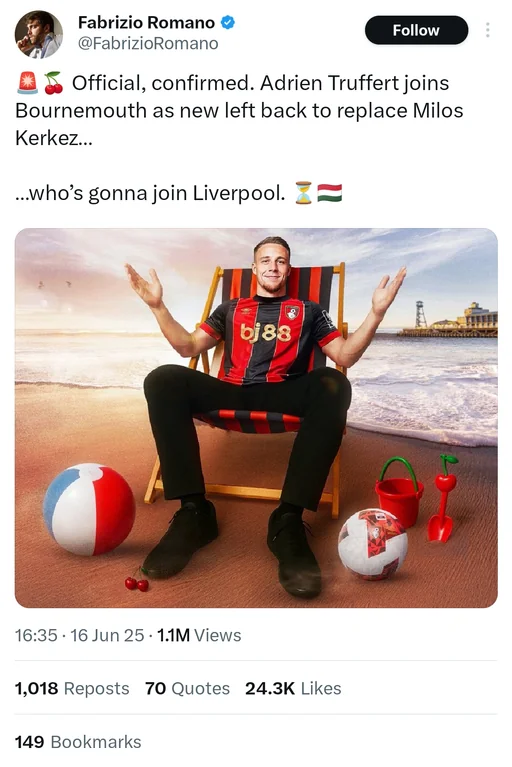Click the Hungarian flag emoji

coord(330,193)
